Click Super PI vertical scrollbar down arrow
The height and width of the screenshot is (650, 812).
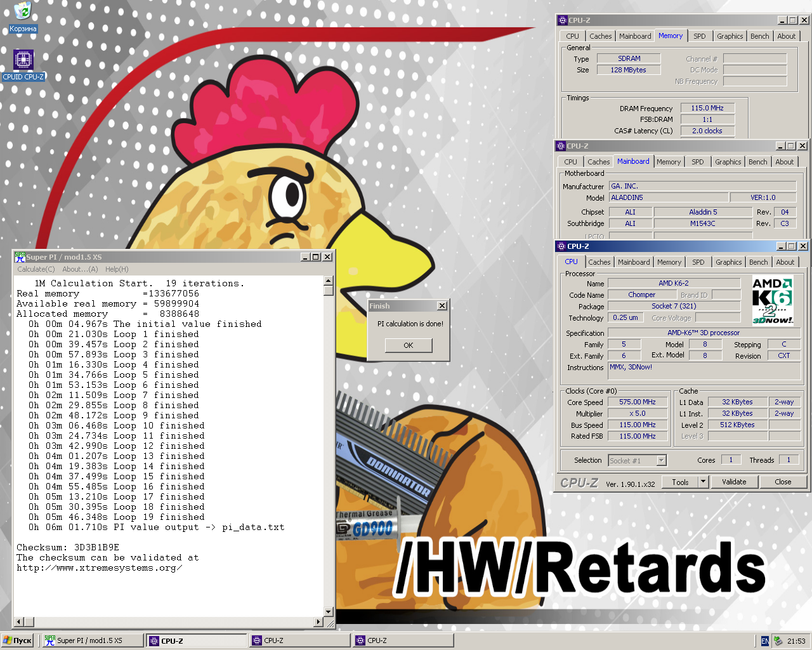coord(329,612)
